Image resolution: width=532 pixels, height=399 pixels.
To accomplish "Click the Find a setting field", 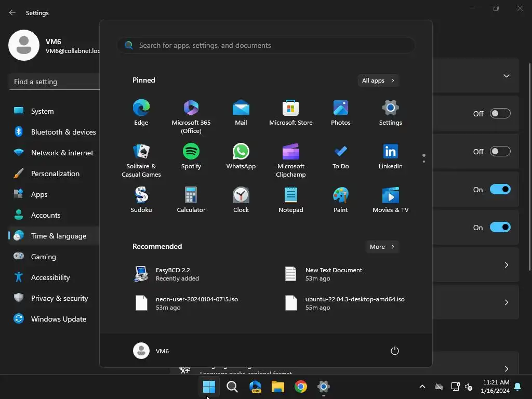I will point(54,82).
